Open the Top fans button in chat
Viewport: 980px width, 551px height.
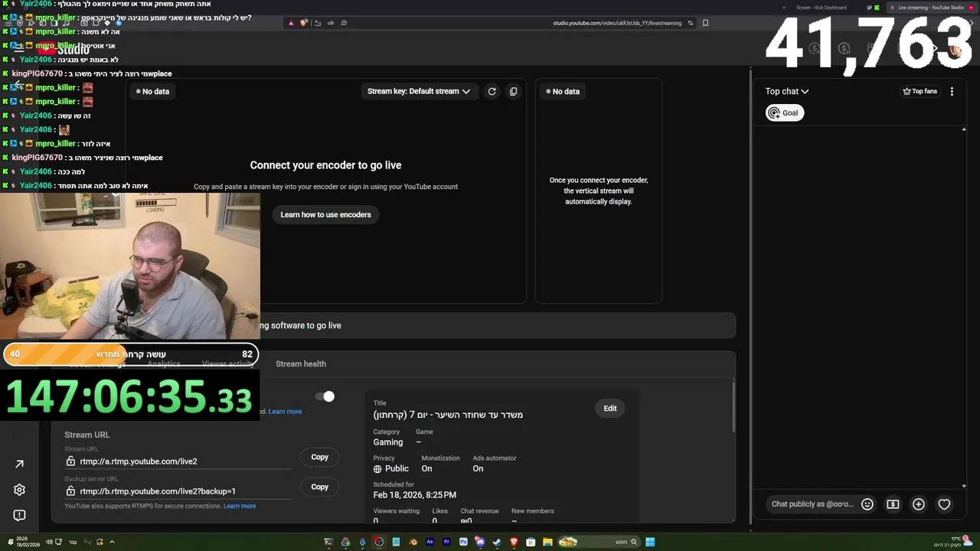click(x=920, y=91)
